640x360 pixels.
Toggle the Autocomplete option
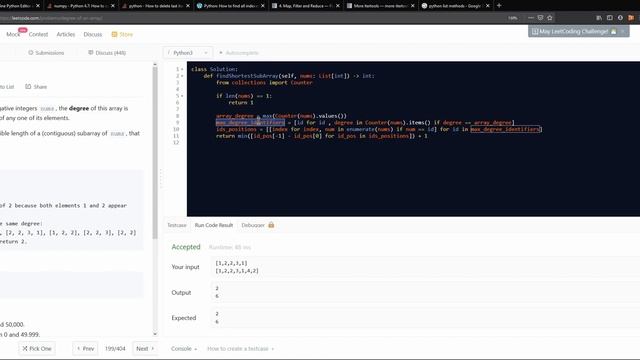[239, 53]
